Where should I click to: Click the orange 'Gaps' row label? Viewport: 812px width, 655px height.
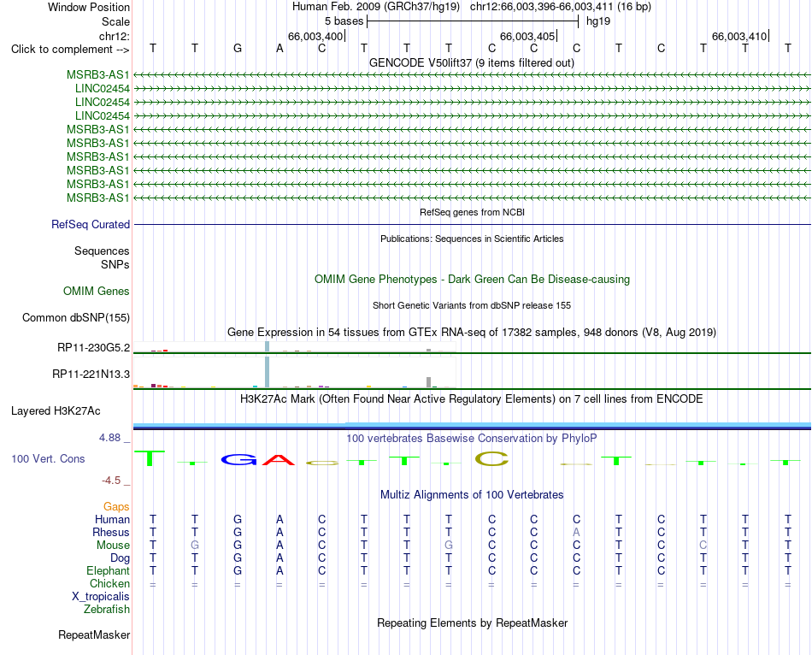(x=116, y=506)
